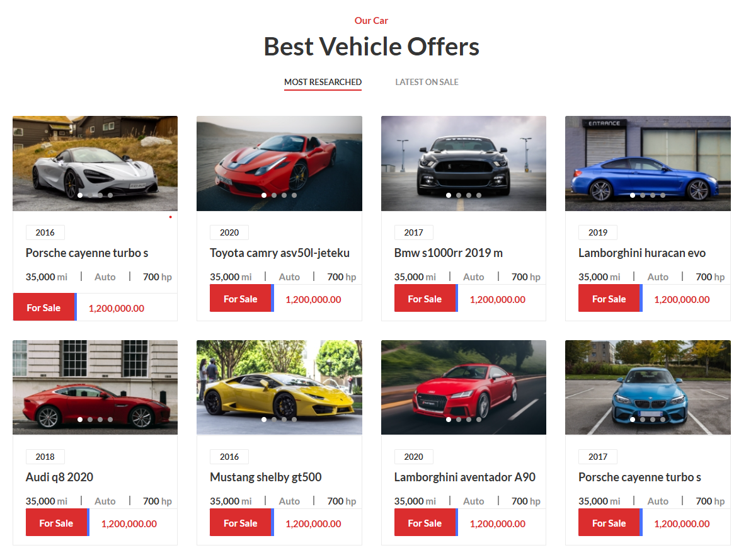The image size is (746, 560).
Task: Select third carousel dot on Toyota camry image
Action: [x=284, y=195]
